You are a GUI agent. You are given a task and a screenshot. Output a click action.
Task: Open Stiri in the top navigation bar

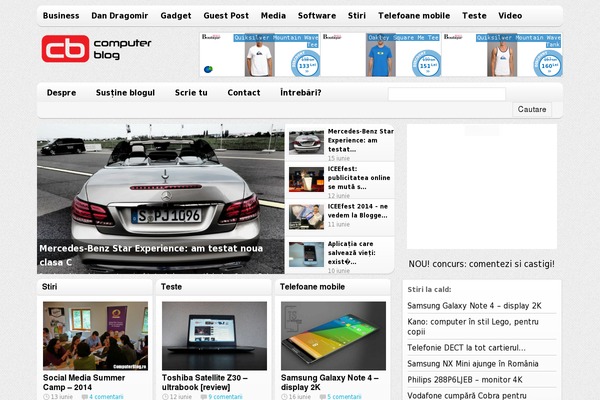(x=357, y=16)
